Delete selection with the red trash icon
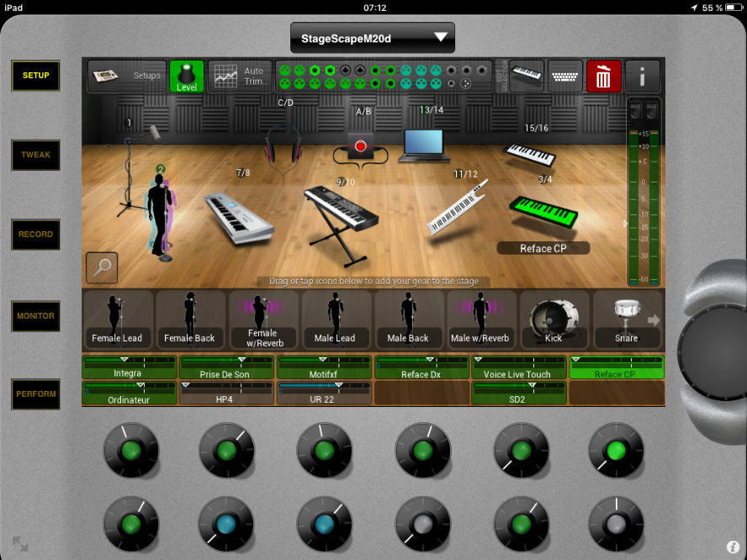The width and height of the screenshot is (747, 560). coord(603,77)
